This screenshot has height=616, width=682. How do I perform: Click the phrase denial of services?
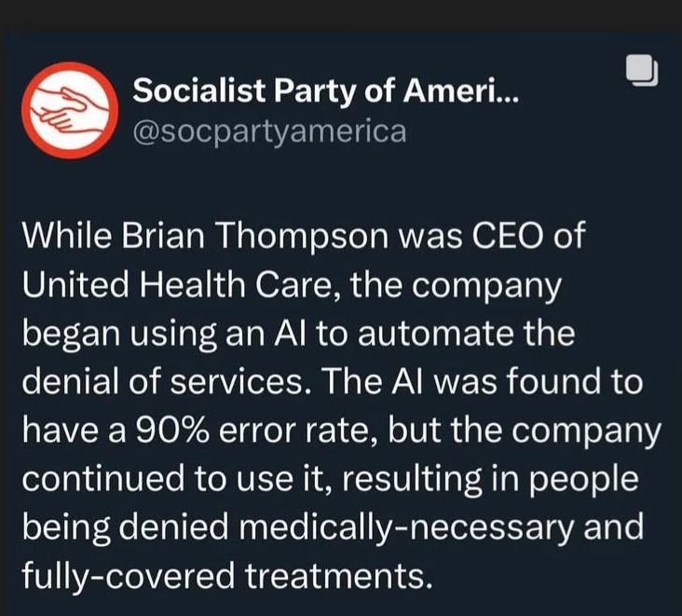[163, 381]
